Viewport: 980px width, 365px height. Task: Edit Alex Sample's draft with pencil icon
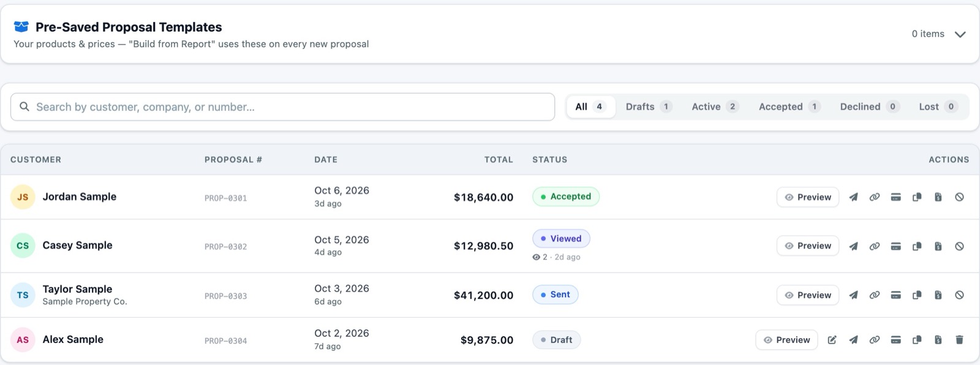tap(832, 340)
